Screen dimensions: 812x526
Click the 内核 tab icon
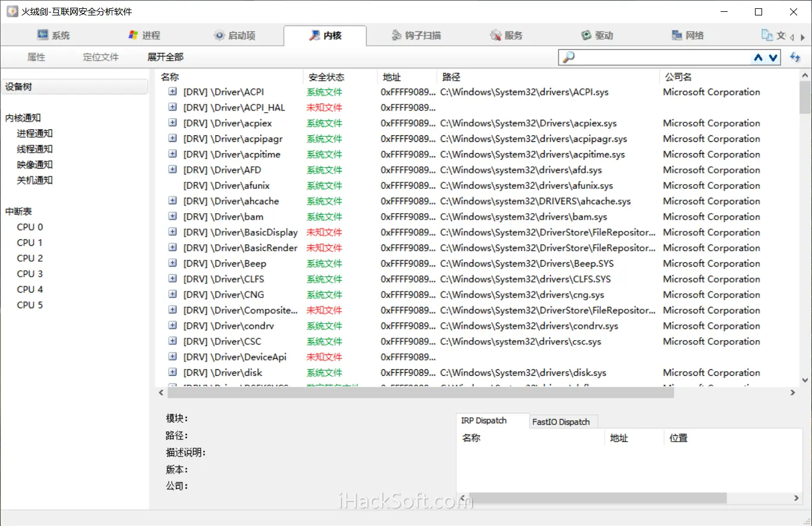[315, 36]
